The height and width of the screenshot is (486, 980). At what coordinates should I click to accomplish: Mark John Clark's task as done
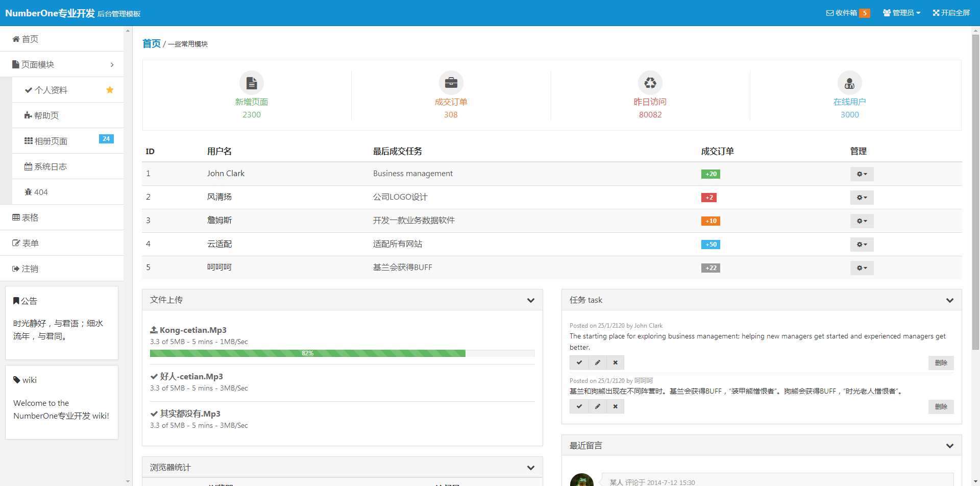click(579, 362)
